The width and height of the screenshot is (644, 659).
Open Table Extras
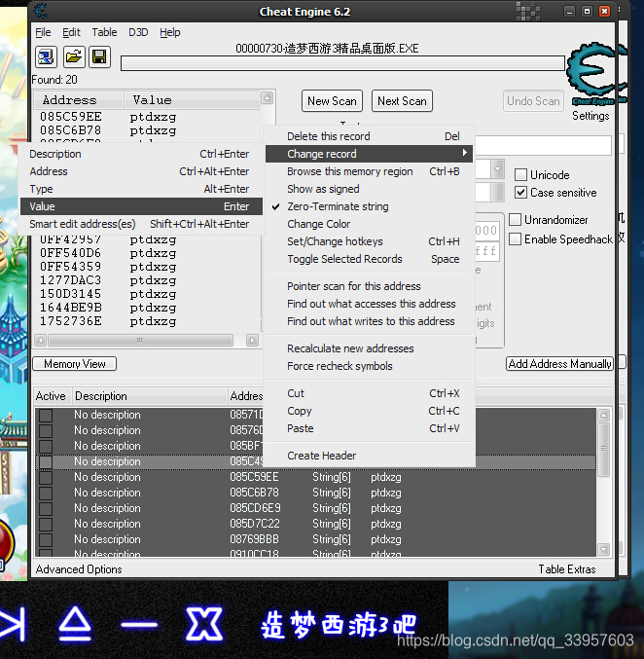click(567, 569)
